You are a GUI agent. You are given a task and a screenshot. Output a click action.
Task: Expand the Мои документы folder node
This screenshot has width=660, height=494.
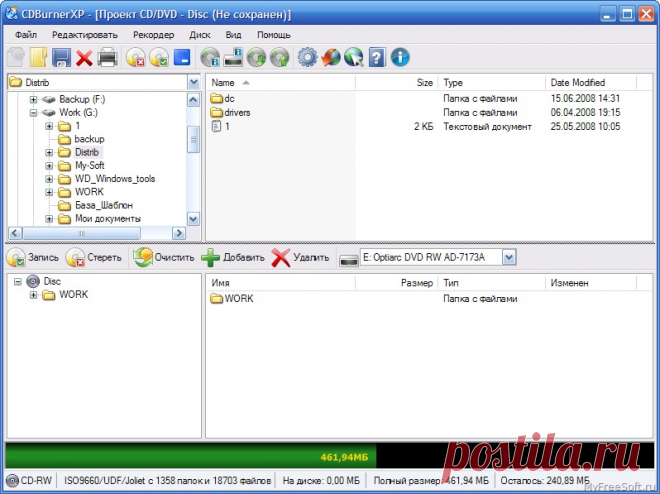49,219
